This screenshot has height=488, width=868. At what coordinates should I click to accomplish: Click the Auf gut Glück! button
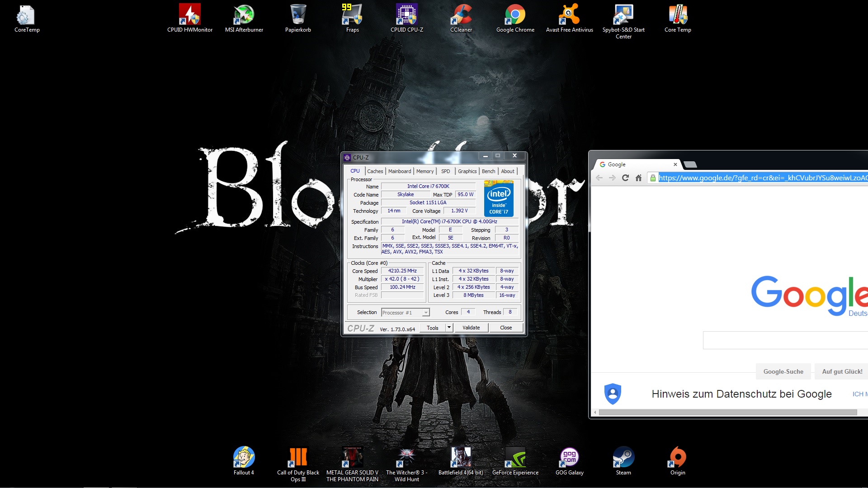[x=842, y=371]
